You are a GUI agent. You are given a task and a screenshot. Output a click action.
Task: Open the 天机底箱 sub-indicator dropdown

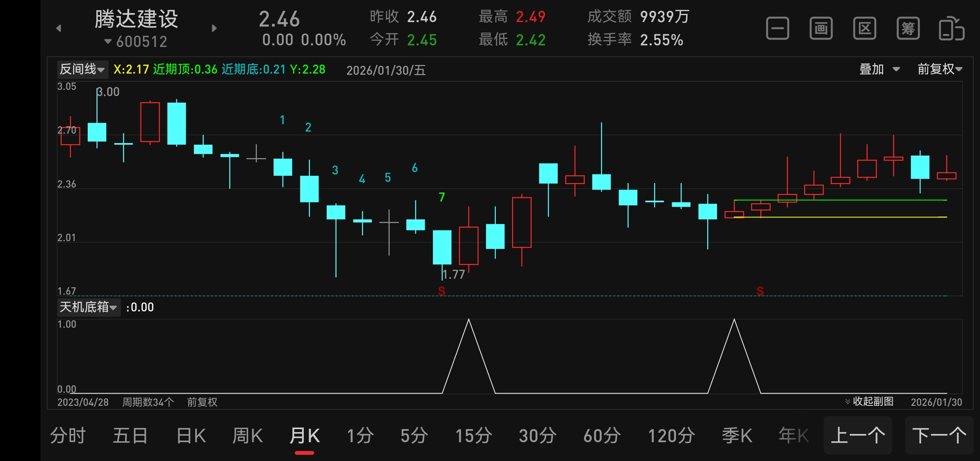point(88,307)
